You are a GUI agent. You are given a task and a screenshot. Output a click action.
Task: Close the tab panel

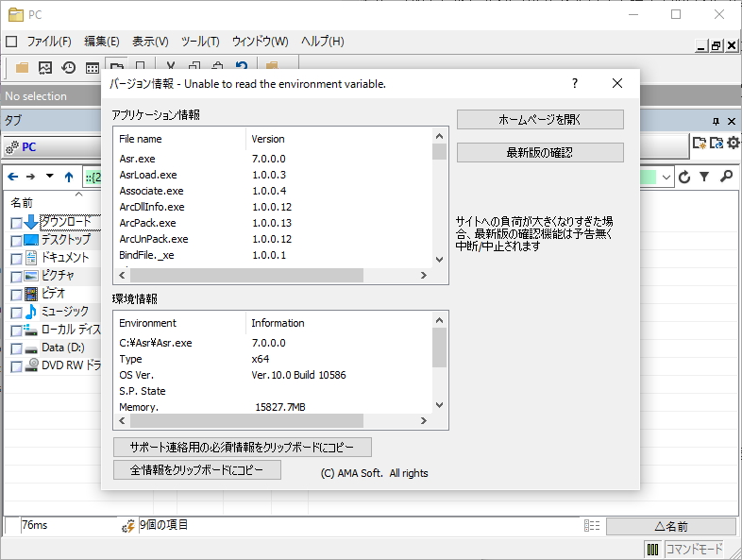tap(731, 122)
